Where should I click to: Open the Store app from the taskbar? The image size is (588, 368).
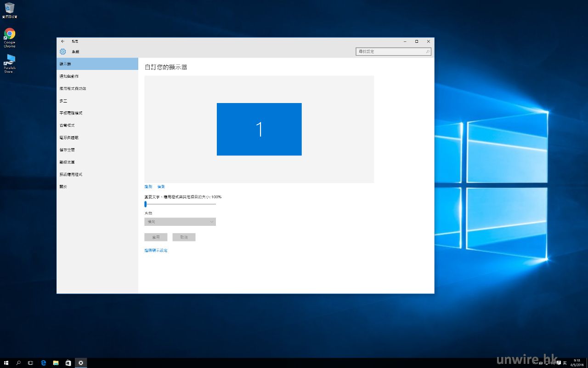click(x=68, y=363)
